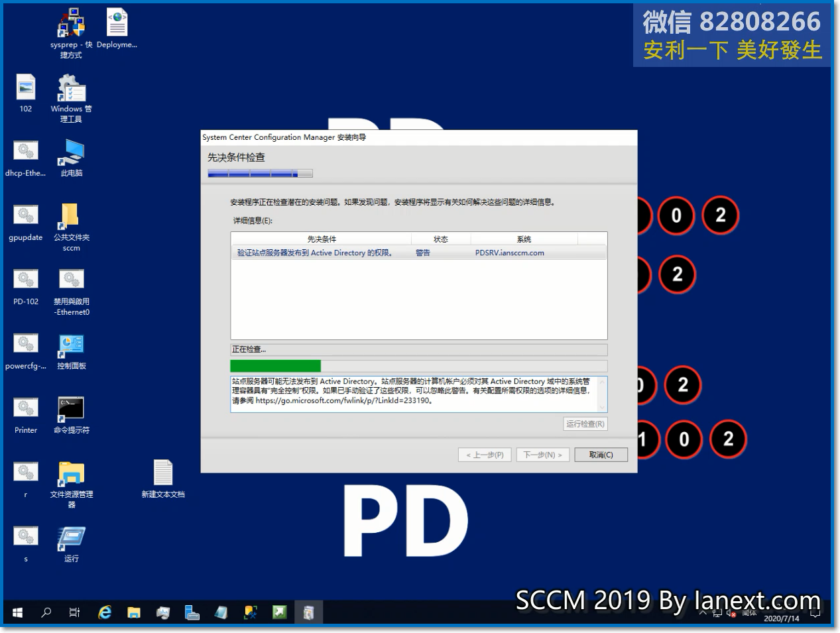
Task: Click 上一步(P) button in wizard
Action: (485, 455)
